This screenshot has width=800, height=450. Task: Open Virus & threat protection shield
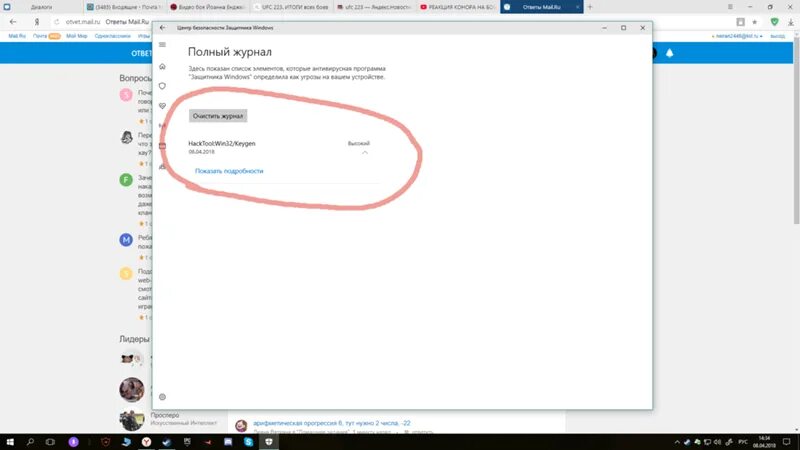click(162, 86)
